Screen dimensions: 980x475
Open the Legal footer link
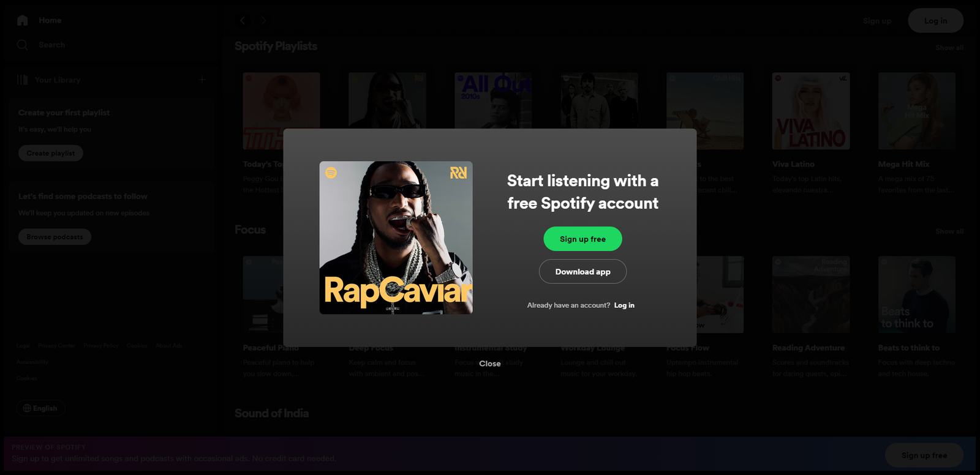coord(23,346)
